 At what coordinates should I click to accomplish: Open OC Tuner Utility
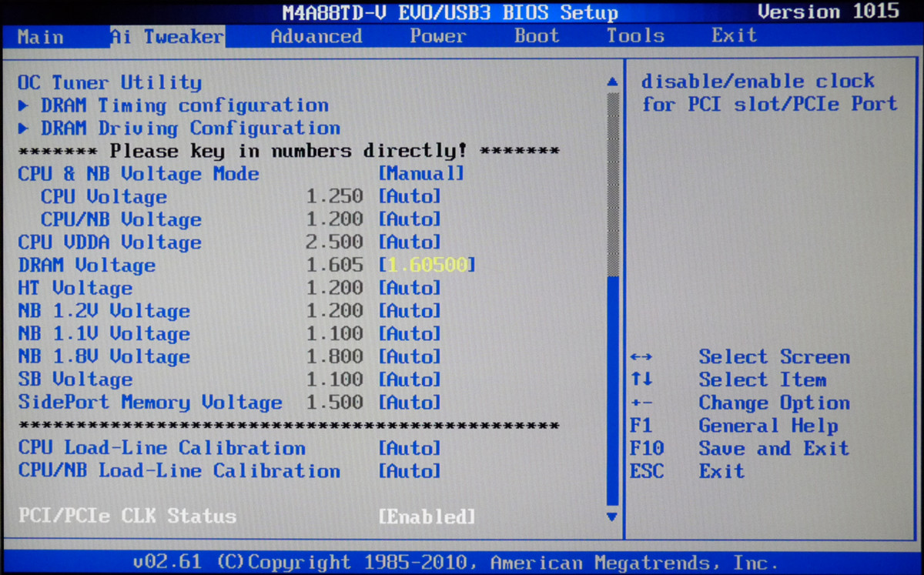[109, 82]
